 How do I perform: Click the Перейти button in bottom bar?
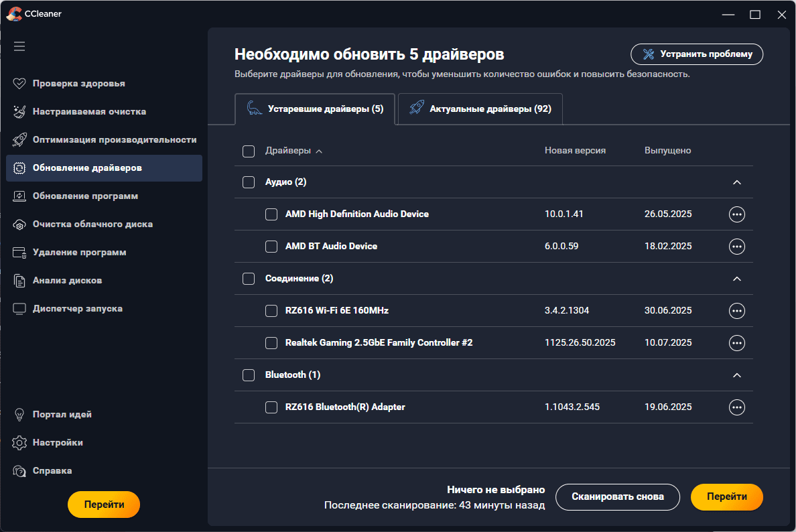coord(726,497)
